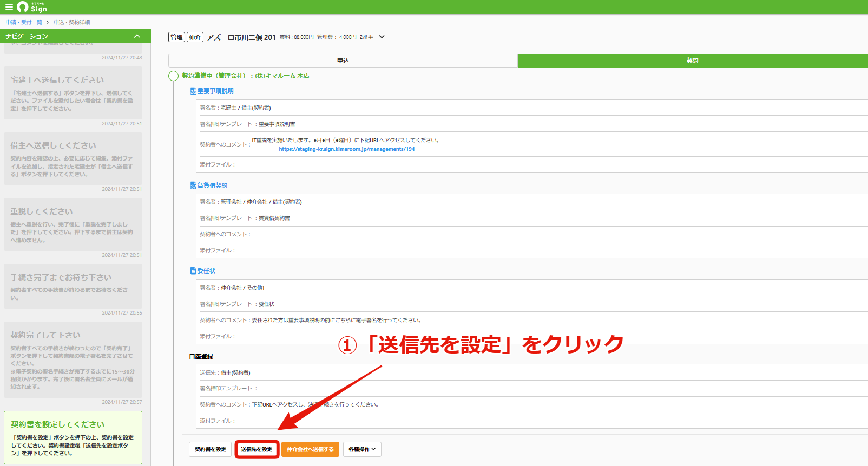The height and width of the screenshot is (466, 868).
Task: Open the 各種操作 dropdown
Action: coord(362,449)
